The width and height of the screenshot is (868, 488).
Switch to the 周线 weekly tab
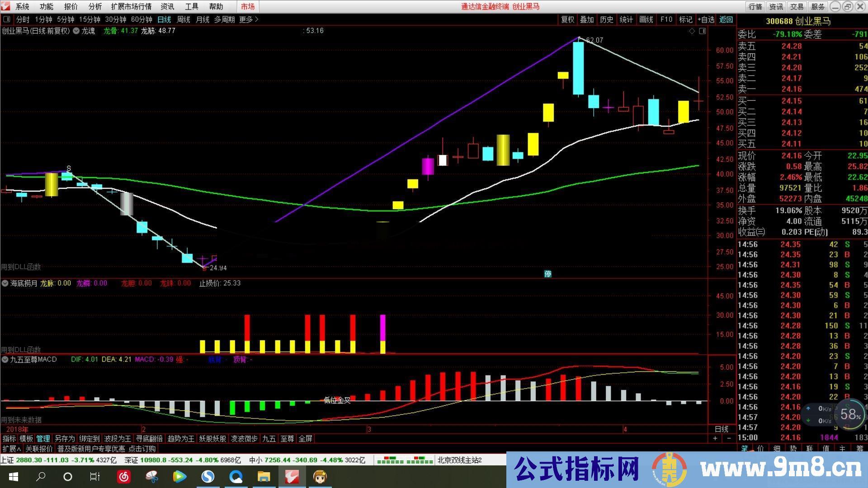click(x=184, y=19)
